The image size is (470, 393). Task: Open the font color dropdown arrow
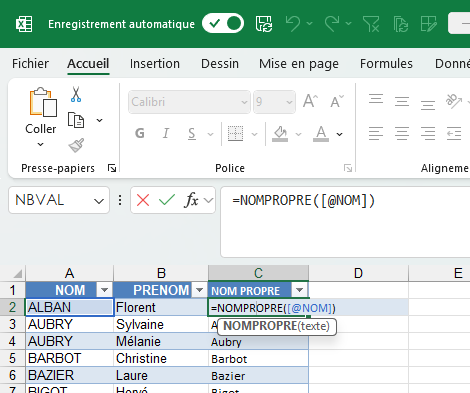pyautogui.click(x=340, y=134)
